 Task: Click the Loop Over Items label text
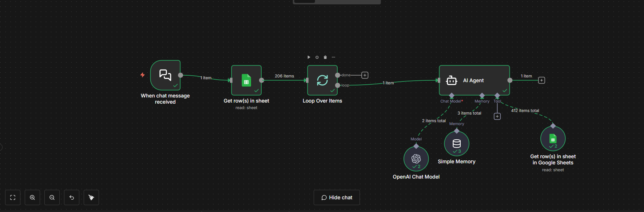(x=322, y=101)
